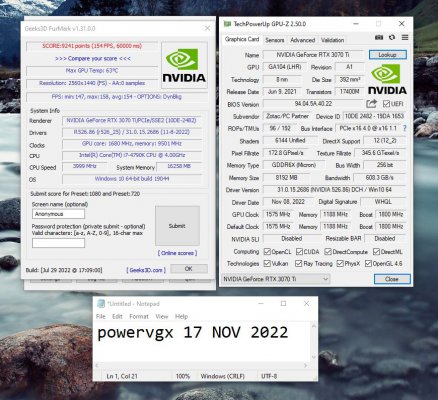Image resolution: width=438 pixels, height=400 pixels.
Task: Open Notepad File menu
Action: pos(101,316)
